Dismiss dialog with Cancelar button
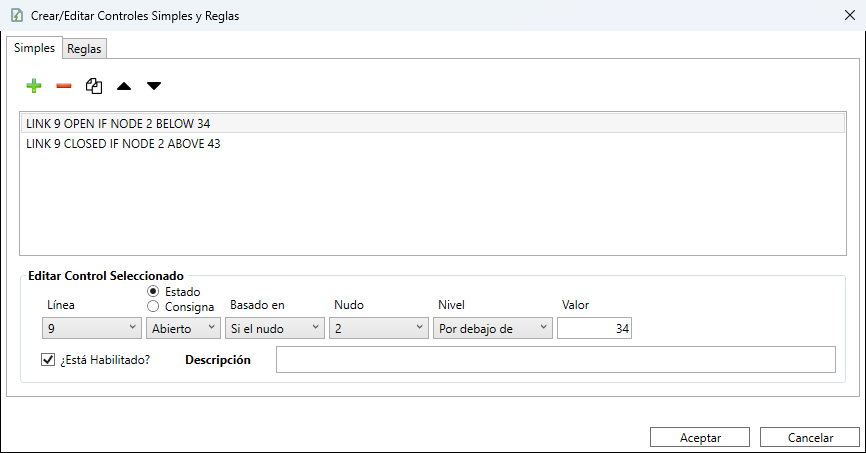The width and height of the screenshot is (866, 453). pyautogui.click(x=810, y=438)
